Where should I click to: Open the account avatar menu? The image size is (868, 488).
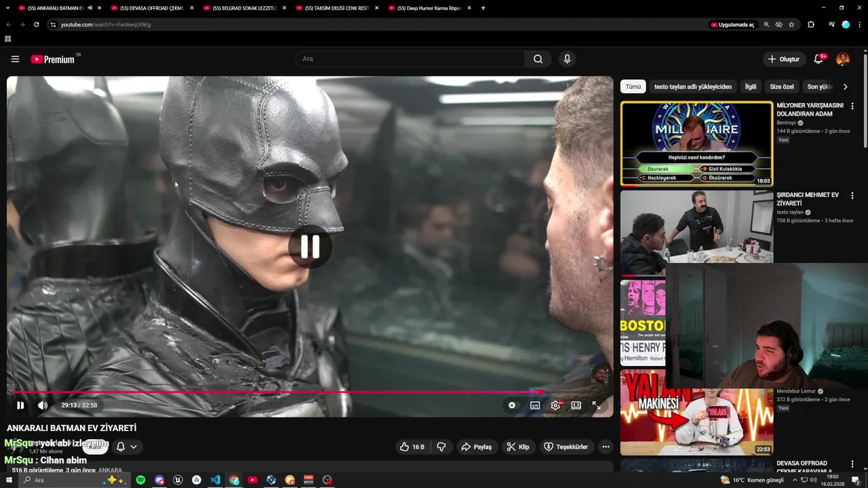(x=843, y=59)
